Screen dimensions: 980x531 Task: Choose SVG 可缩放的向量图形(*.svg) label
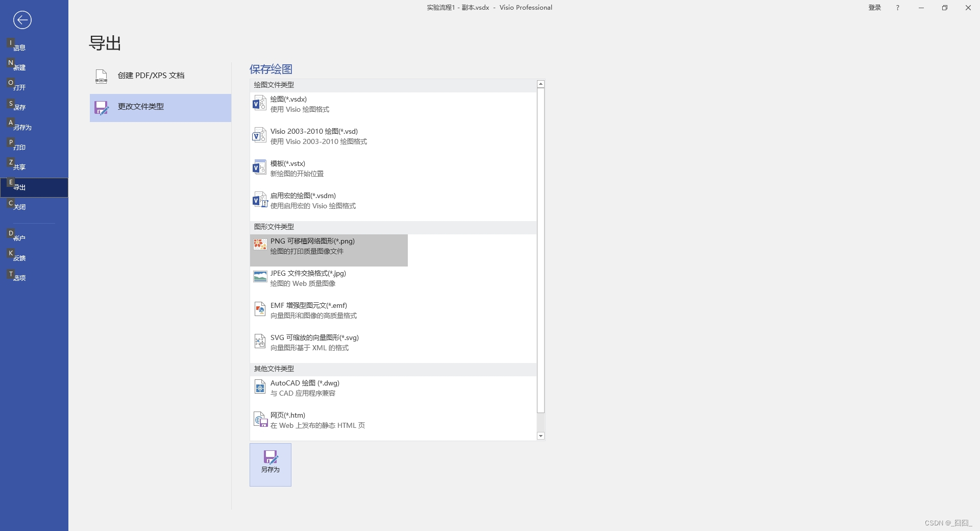click(x=314, y=337)
